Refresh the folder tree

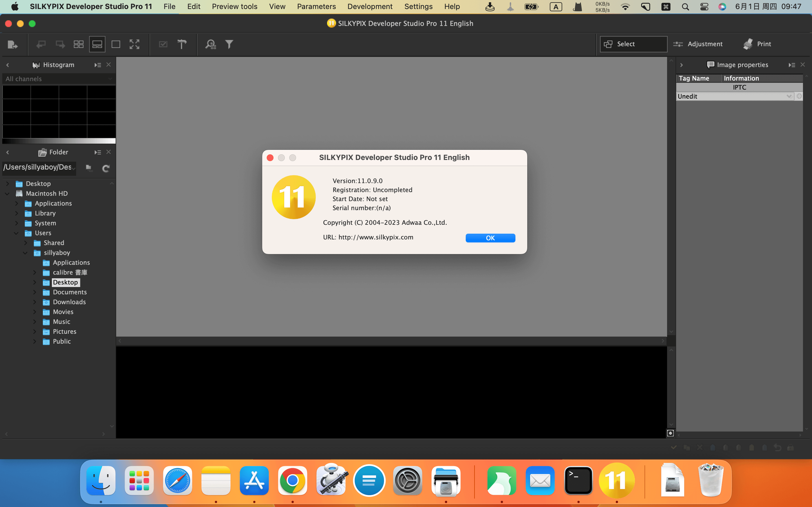(106, 168)
